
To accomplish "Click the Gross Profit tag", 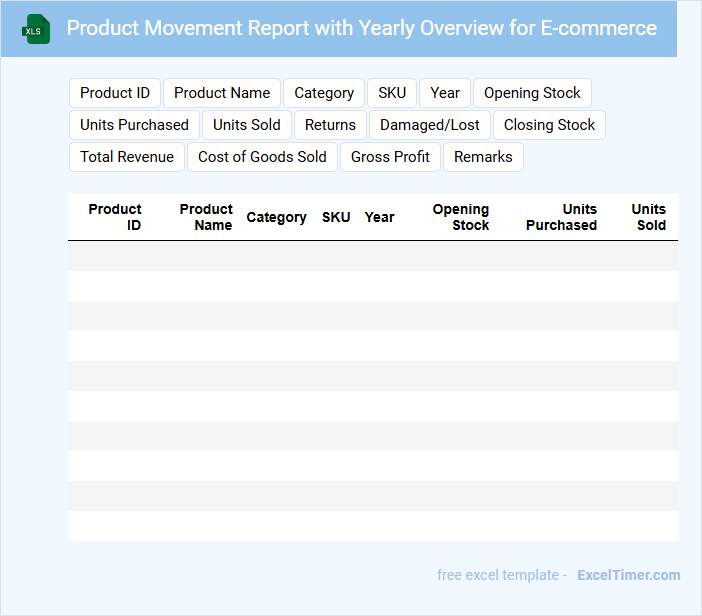I will 390,157.
